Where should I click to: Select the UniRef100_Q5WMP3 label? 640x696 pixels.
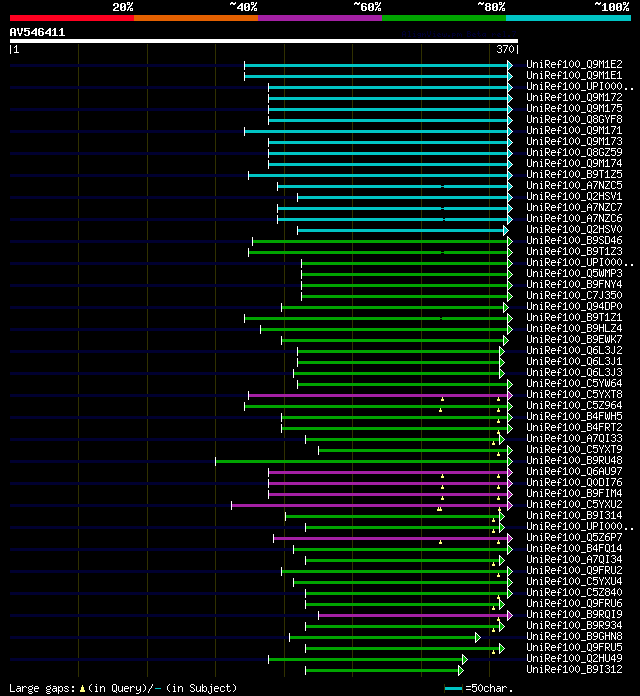(574, 274)
